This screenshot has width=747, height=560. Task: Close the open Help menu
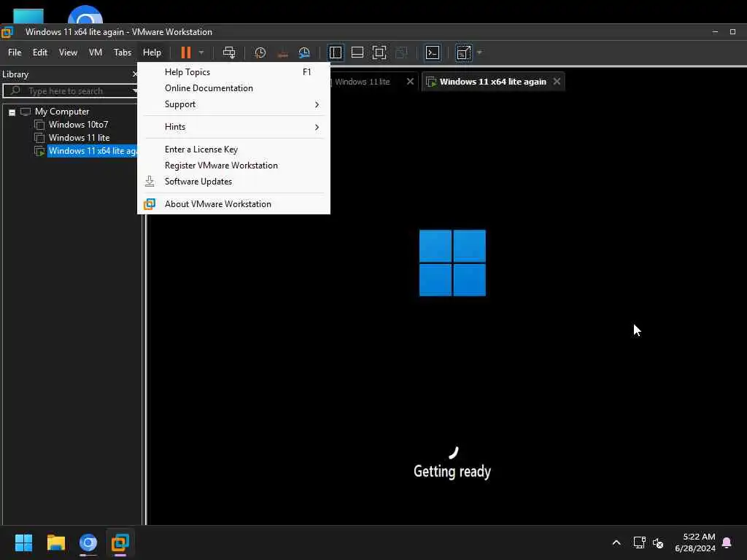click(x=152, y=52)
